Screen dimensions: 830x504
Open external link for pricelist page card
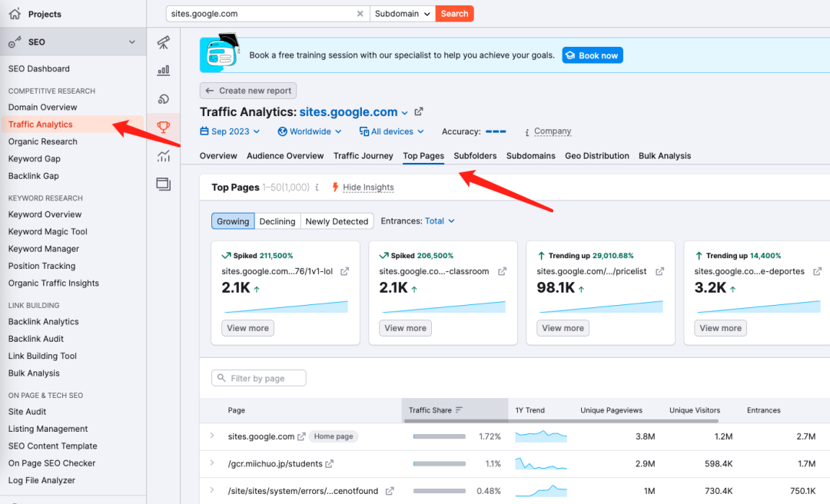(x=659, y=271)
